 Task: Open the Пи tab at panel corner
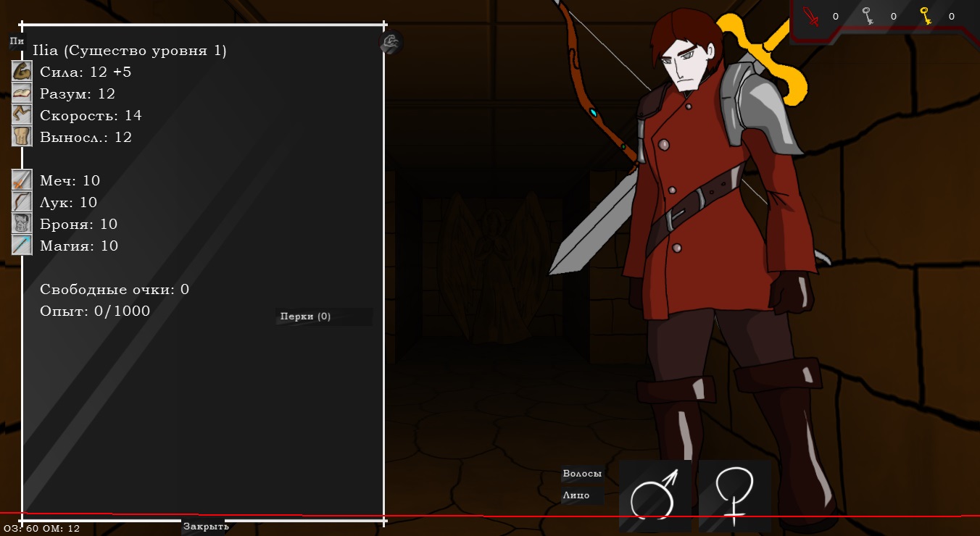(x=17, y=41)
